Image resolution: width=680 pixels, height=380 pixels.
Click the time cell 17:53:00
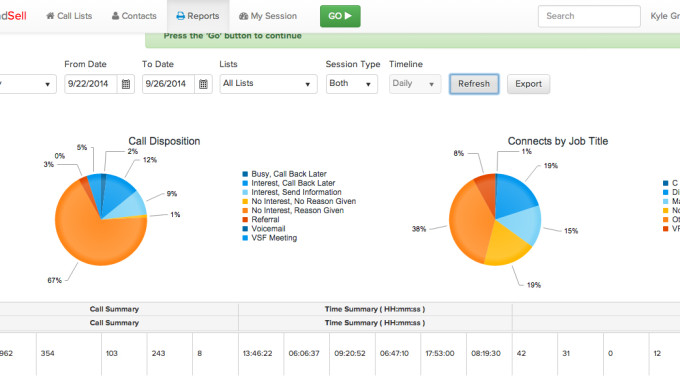coord(443,354)
